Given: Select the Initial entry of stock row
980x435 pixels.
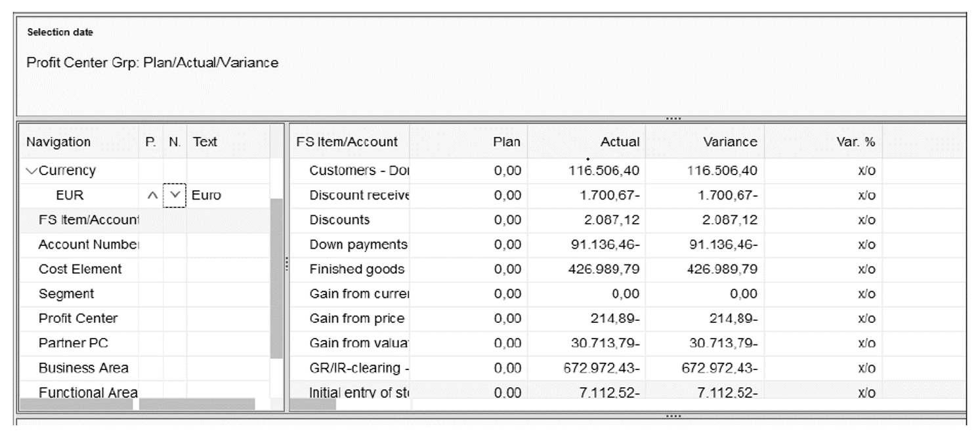Looking at the screenshot, I should click(x=359, y=392).
